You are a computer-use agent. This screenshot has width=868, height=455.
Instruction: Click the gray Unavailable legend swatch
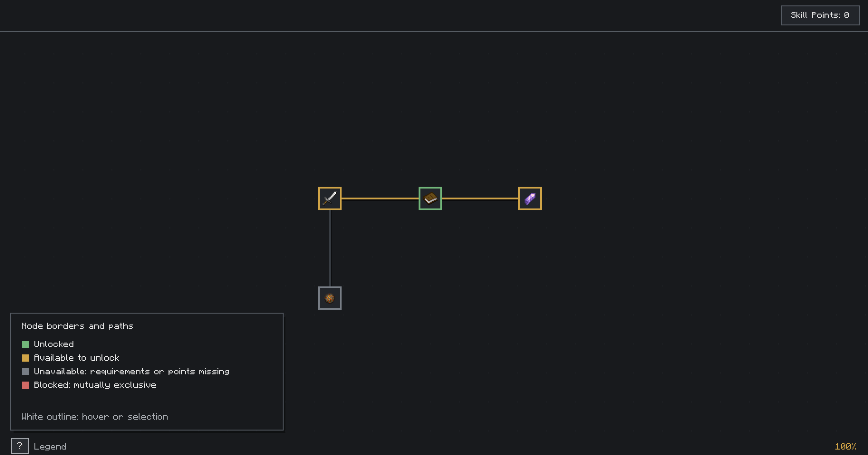point(25,372)
